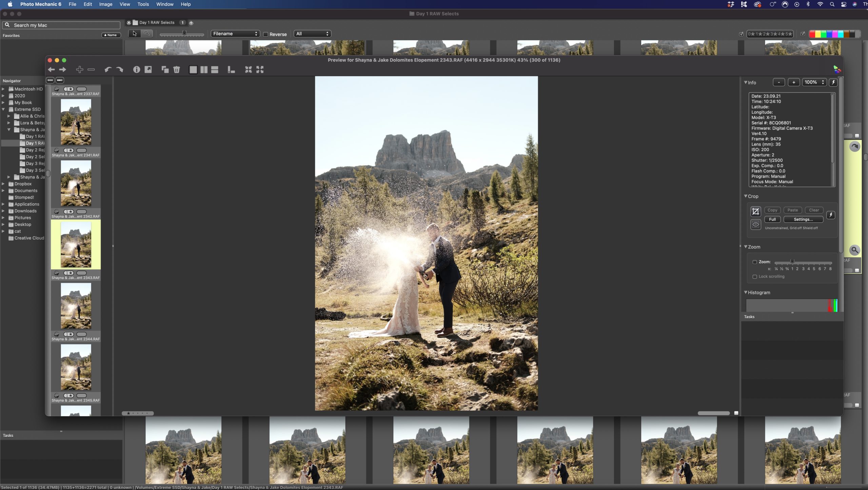Select single image view layout
This screenshot has height=490, width=868.
tap(193, 70)
